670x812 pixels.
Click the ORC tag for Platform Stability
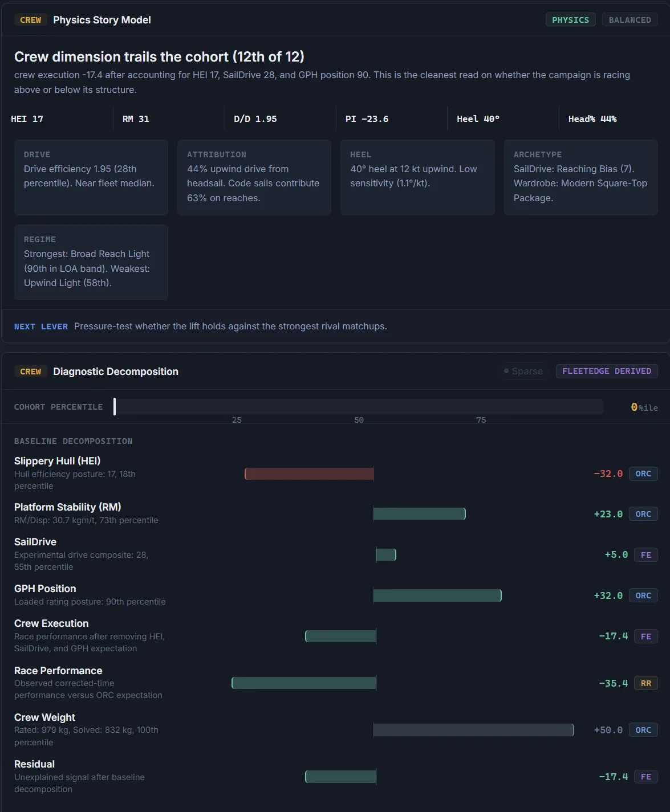click(x=643, y=514)
